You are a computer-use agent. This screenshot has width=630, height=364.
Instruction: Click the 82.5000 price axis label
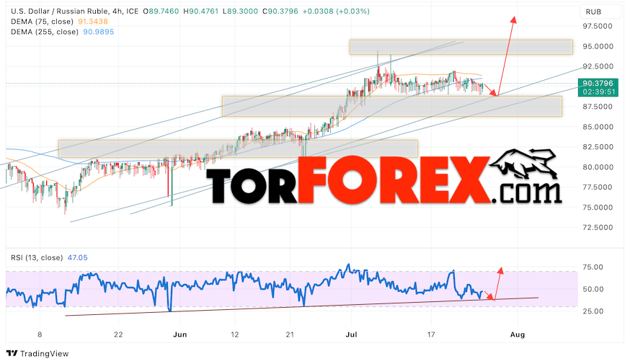[598, 146]
